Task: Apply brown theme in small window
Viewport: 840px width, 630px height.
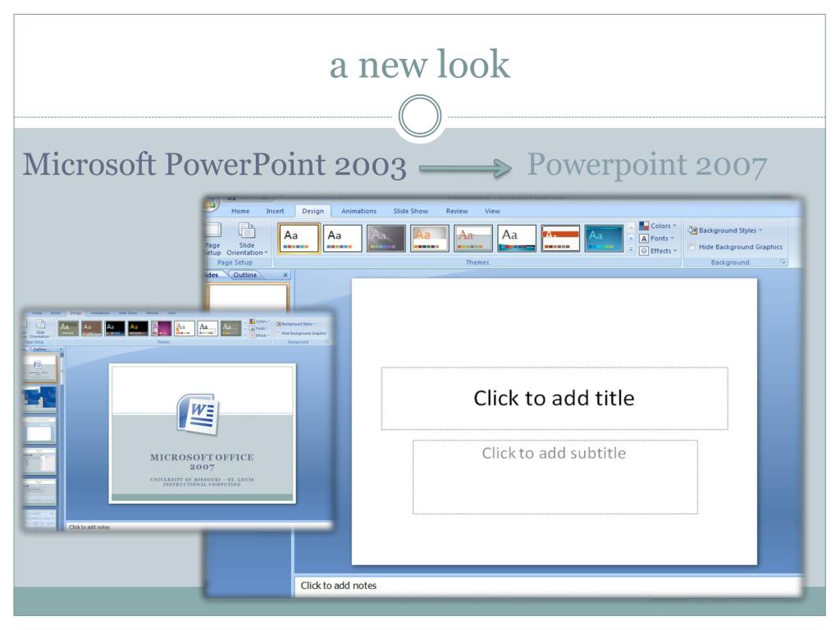Action: [92, 328]
